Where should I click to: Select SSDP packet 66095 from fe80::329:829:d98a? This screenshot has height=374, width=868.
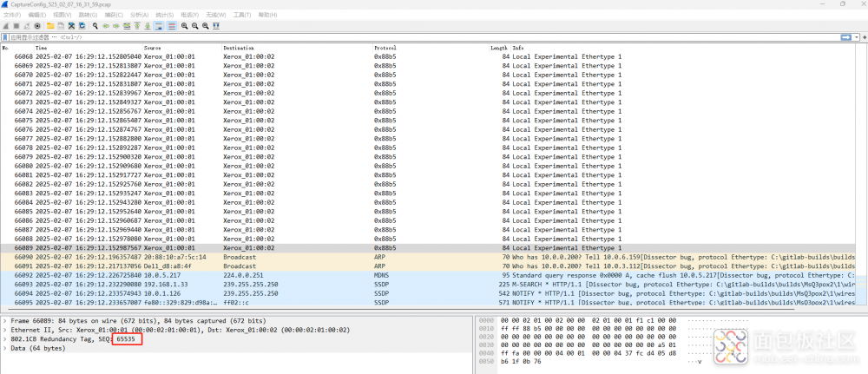428,302
